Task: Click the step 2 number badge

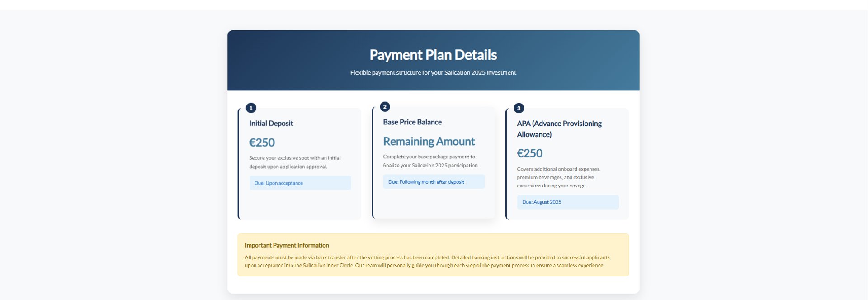Action: coord(385,107)
